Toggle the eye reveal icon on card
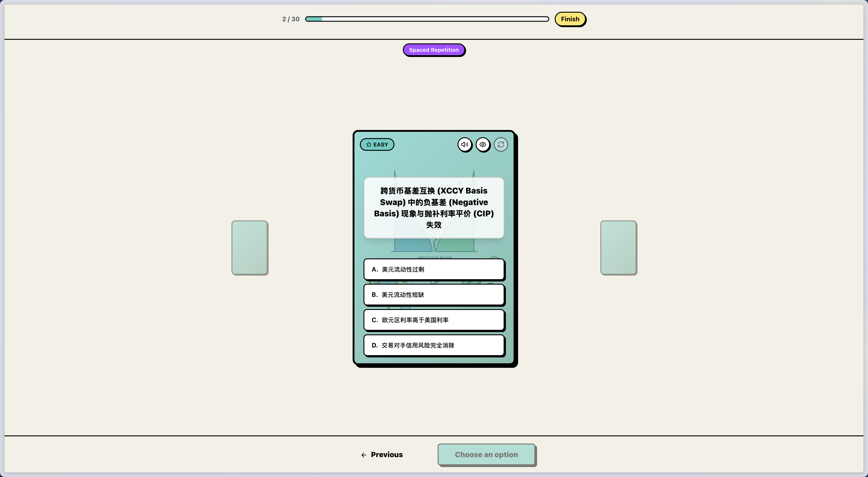This screenshot has height=477, width=868. pyautogui.click(x=483, y=145)
